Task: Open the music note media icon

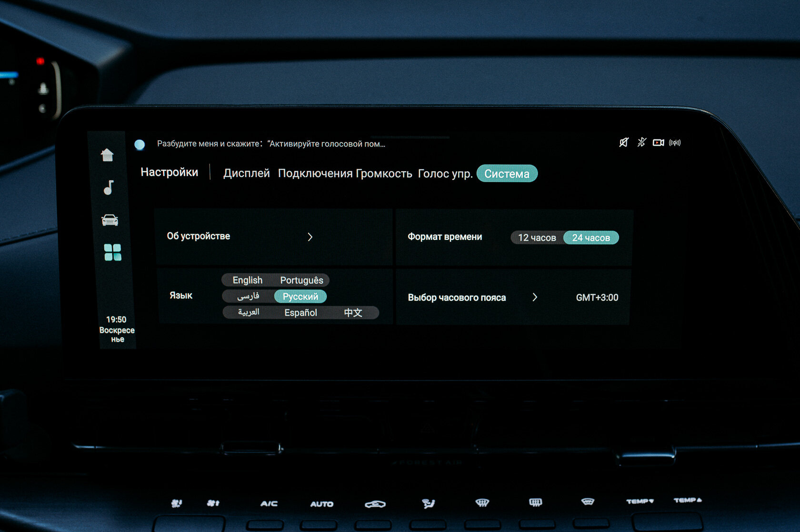Action: (x=109, y=187)
